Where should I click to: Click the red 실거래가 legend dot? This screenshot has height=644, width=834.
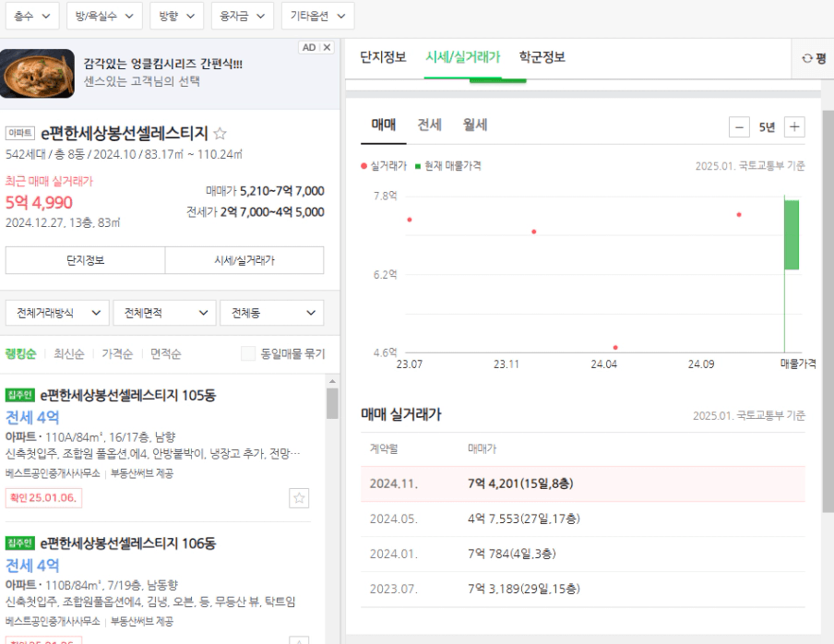(x=363, y=166)
